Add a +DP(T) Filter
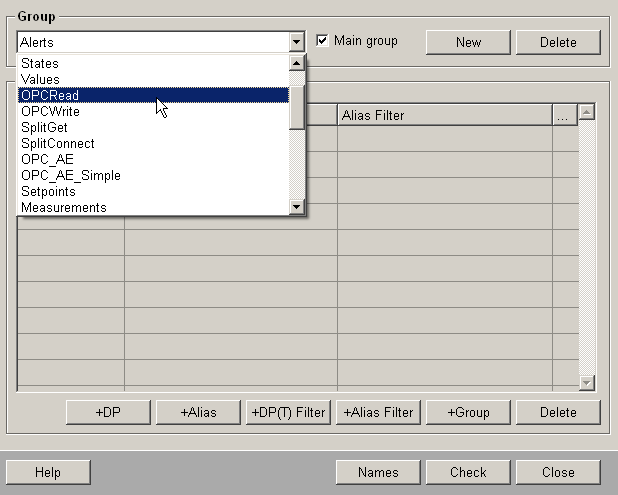Screen dimensions: 618x495 [288, 412]
